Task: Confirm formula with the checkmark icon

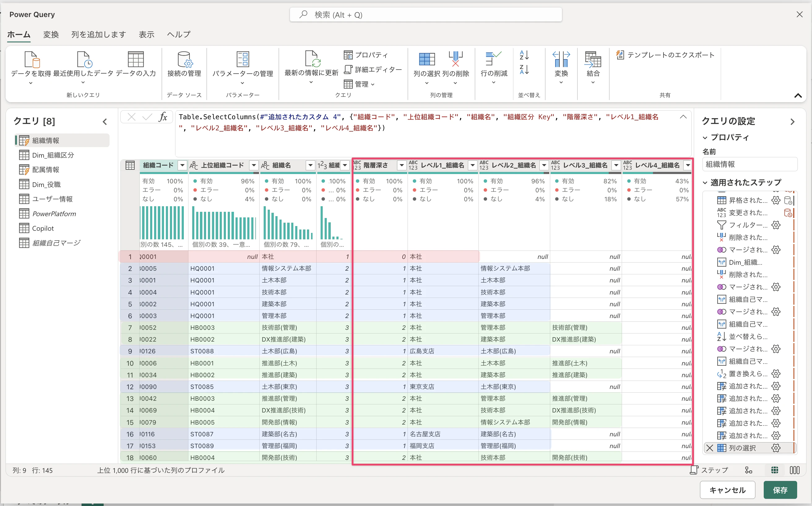Action: pyautogui.click(x=147, y=117)
